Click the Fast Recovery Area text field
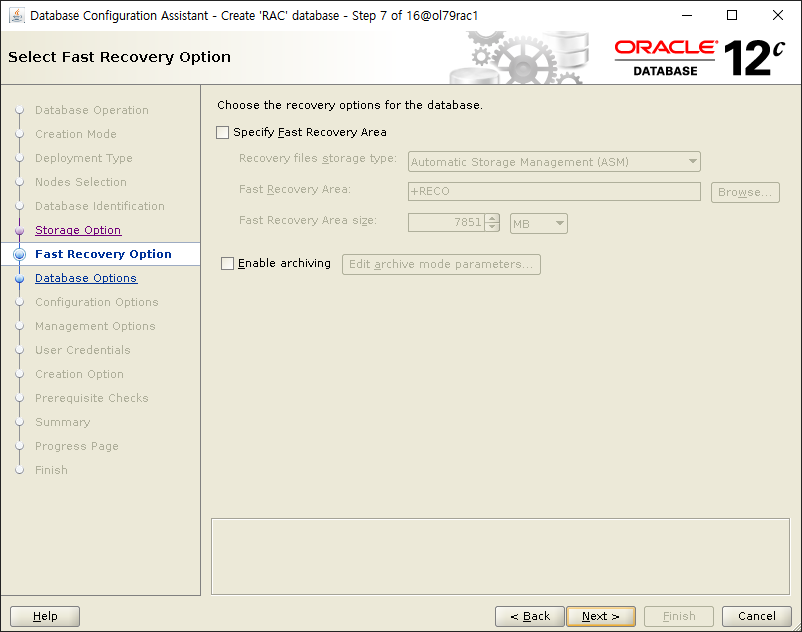The width and height of the screenshot is (802, 632). pos(554,191)
